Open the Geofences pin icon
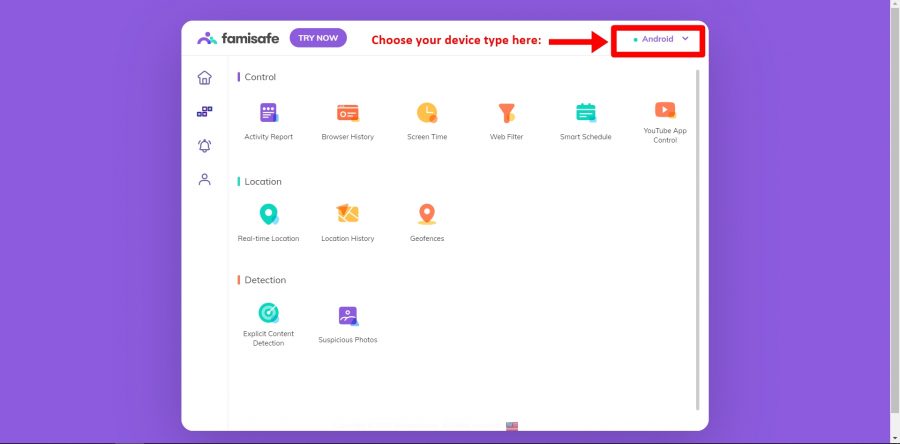This screenshot has height=444, width=900. (426, 214)
